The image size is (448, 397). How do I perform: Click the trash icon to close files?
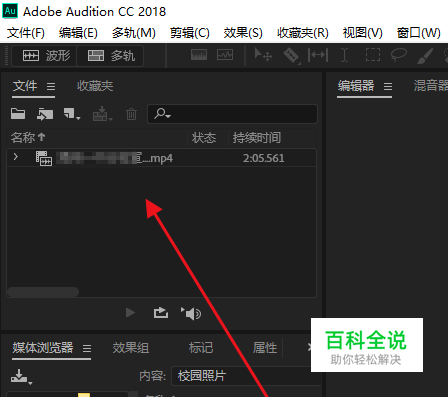tap(131, 114)
